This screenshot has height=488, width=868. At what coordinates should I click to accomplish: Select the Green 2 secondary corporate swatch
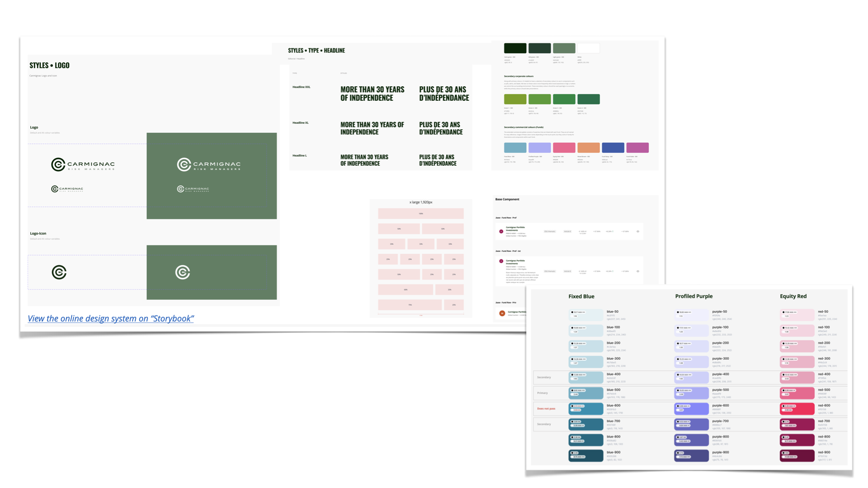pos(540,99)
